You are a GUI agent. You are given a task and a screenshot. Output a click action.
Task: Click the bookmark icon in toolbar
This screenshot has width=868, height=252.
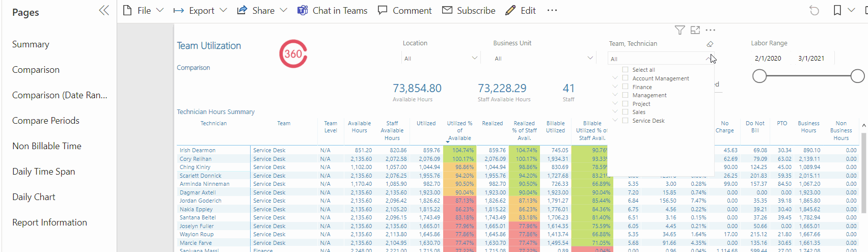(837, 11)
